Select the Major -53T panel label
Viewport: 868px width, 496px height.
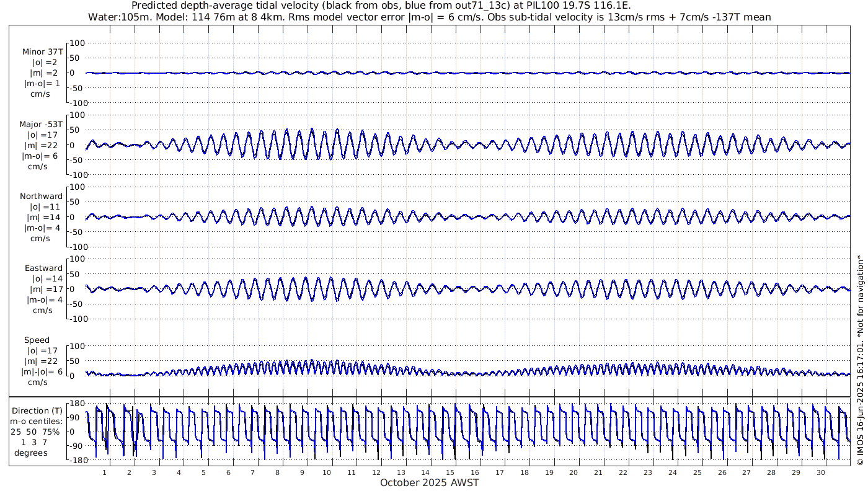[41, 125]
